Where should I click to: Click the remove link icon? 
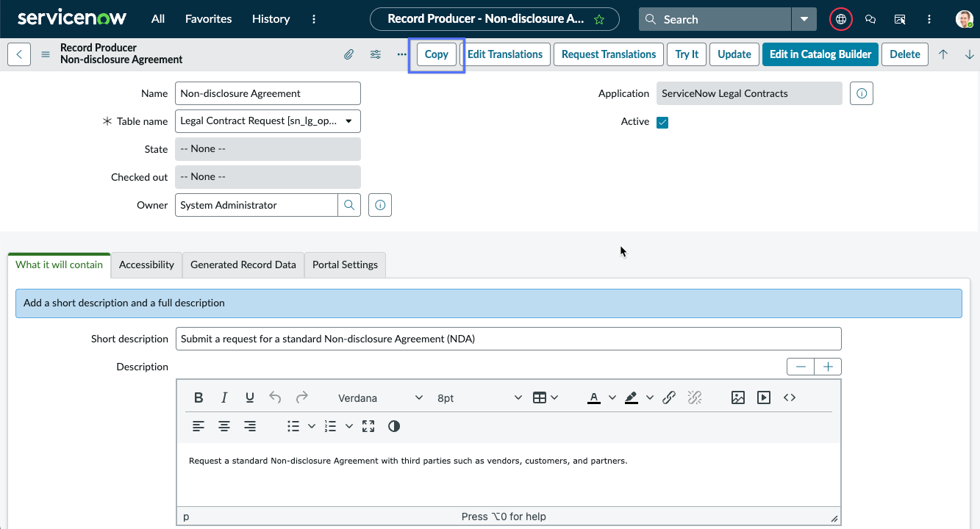coord(695,397)
